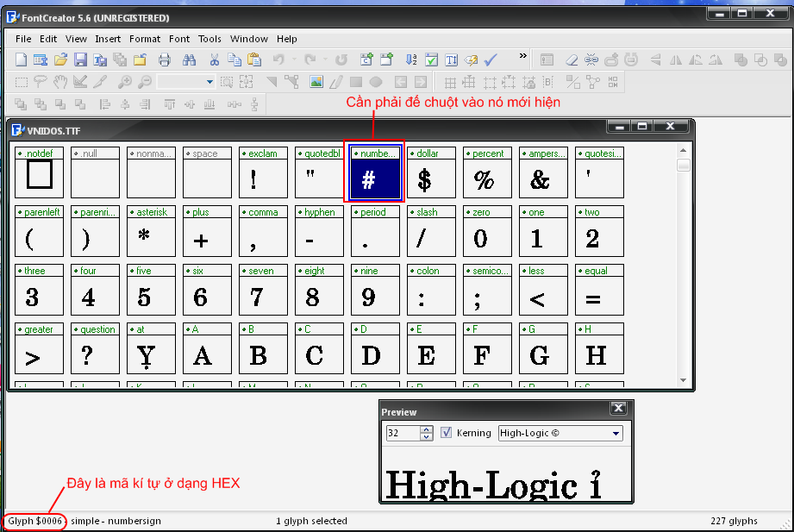Screen dimensions: 794x532
Task: Select the lasso selection tool icon
Action: pos(41,82)
